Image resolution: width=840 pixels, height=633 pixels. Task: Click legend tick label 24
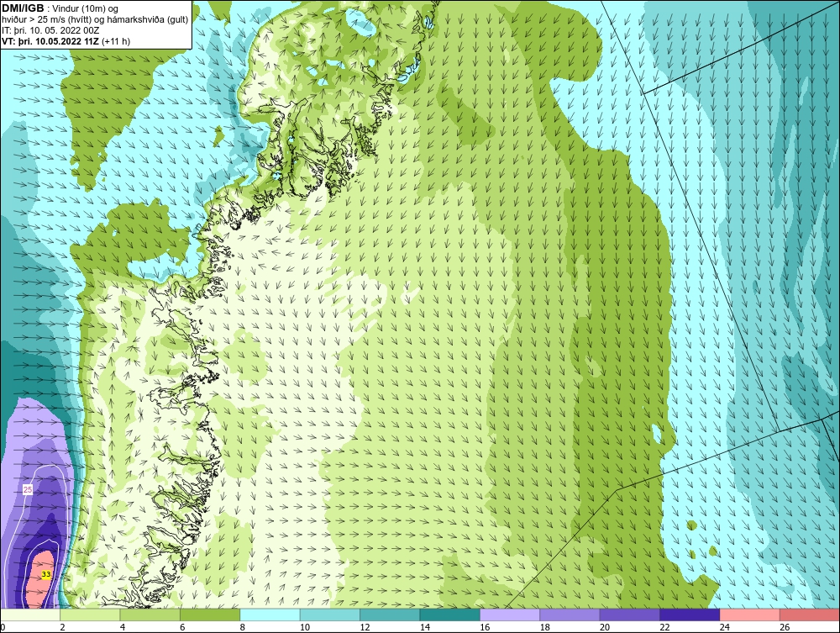coord(724,627)
